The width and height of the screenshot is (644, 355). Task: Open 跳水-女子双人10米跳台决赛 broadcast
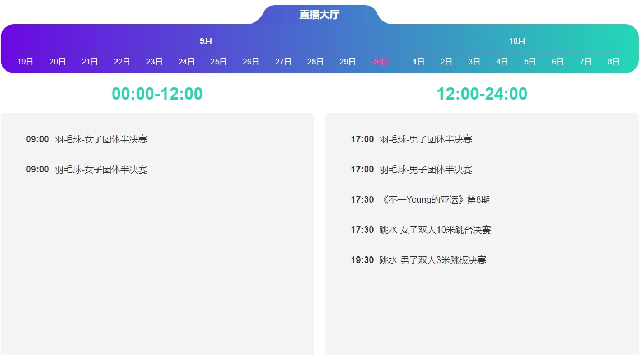(x=435, y=230)
